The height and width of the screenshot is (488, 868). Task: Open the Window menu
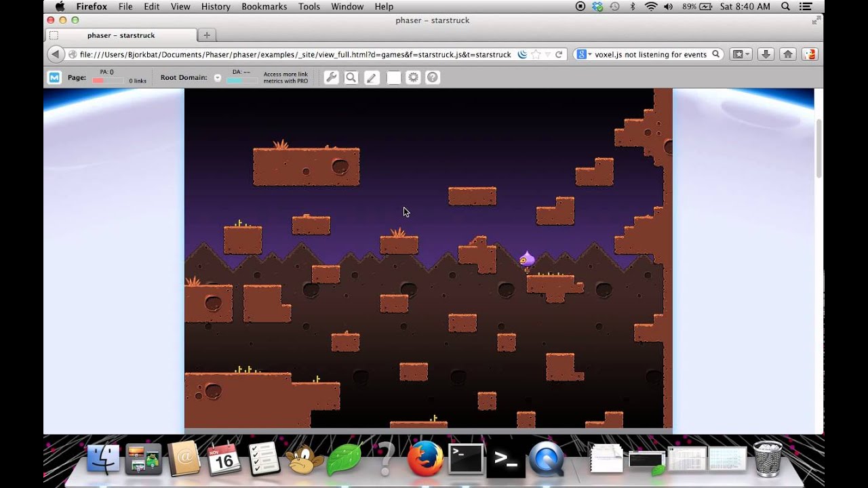[x=347, y=7]
